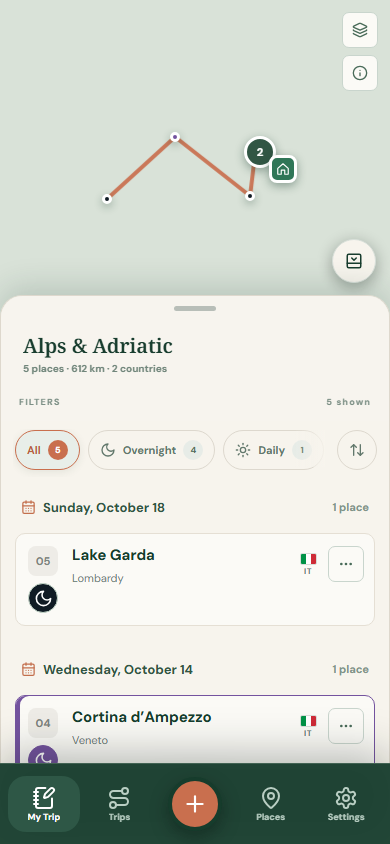This screenshot has width=390, height=844.
Task: Open the Cortina d'Ampezzo place card
Action: pos(195,729)
